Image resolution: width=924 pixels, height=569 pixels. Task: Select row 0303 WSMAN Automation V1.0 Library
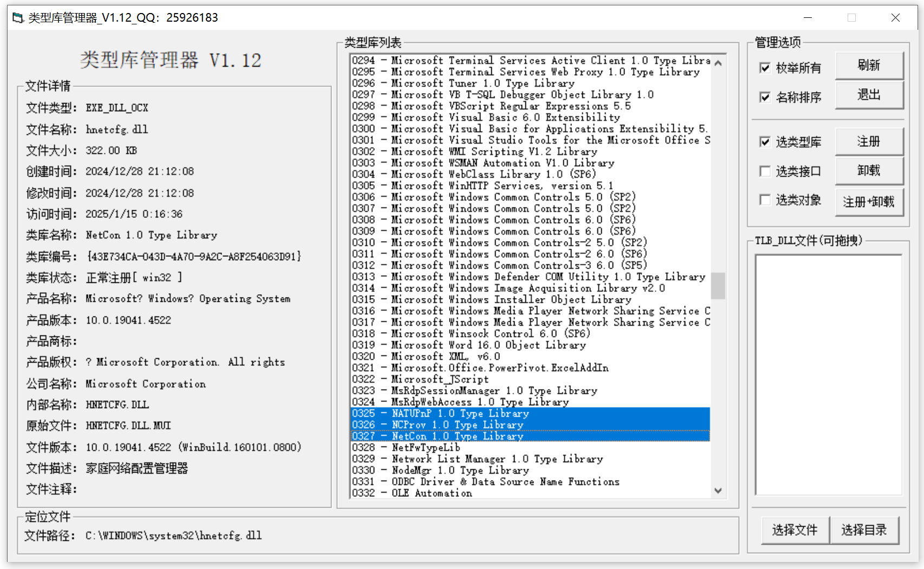point(530,163)
